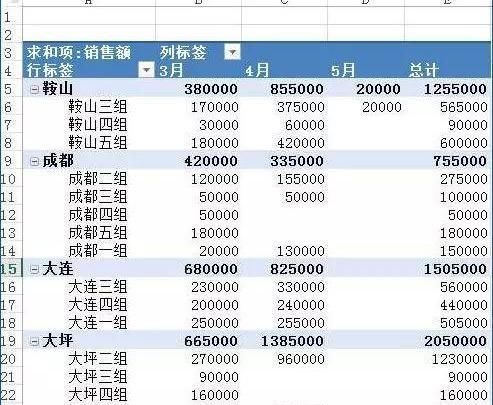493x405 pixels.
Task: Click the 680000 cell in 大连 row
Action: (211, 269)
